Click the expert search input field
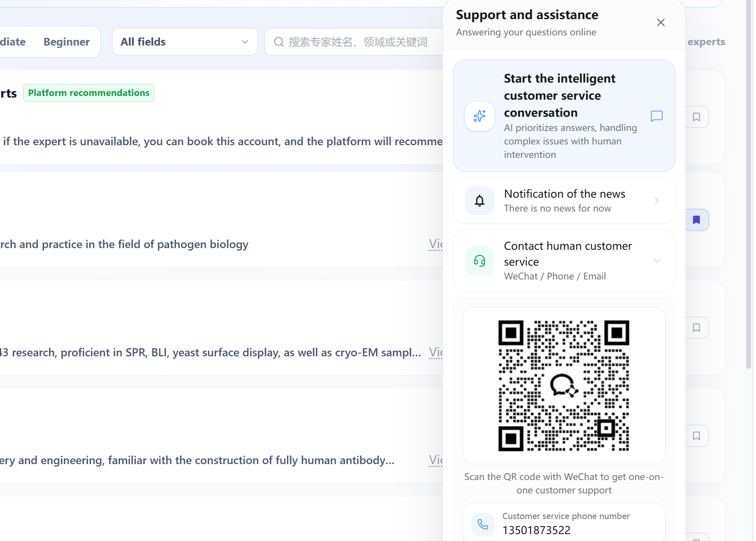Screen dimensions: 756x541 (354, 42)
